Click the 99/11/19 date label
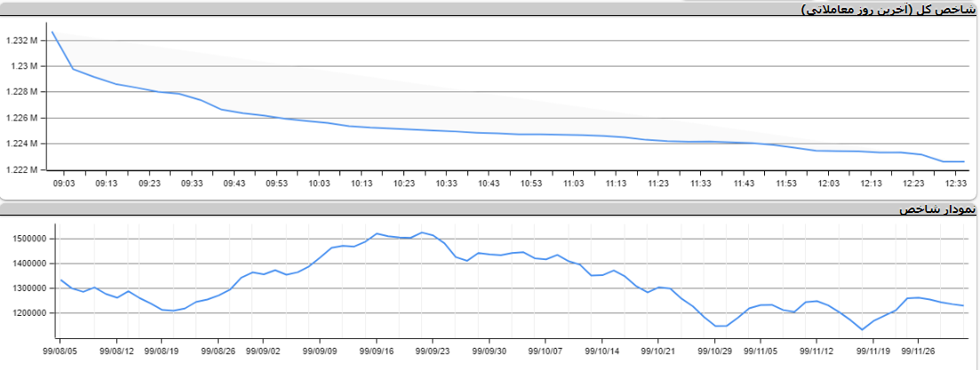 tap(873, 351)
